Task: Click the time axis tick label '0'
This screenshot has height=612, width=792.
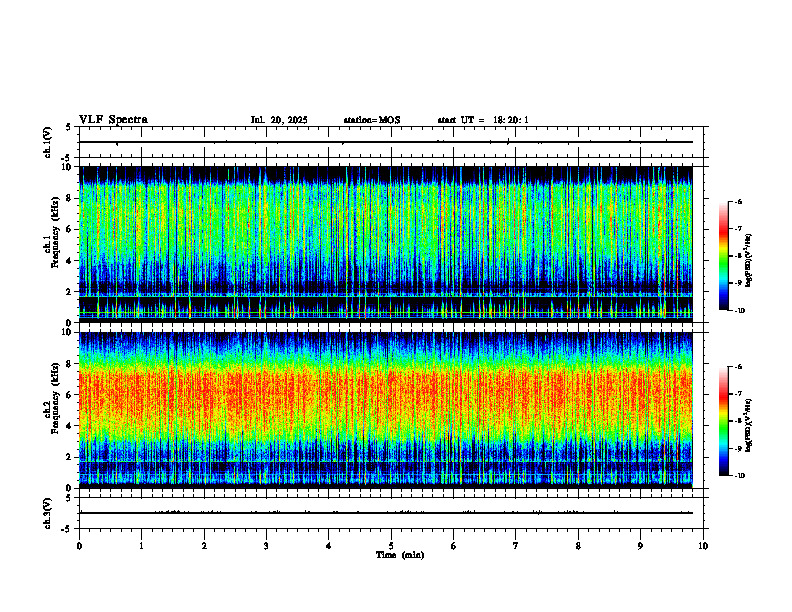Action: tap(79, 546)
